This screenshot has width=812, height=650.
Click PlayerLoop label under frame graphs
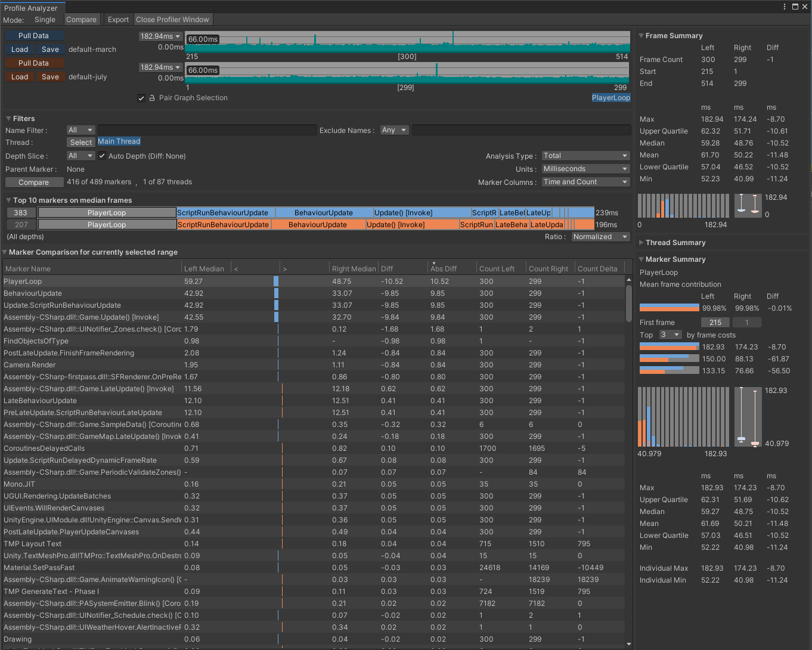pyautogui.click(x=611, y=98)
